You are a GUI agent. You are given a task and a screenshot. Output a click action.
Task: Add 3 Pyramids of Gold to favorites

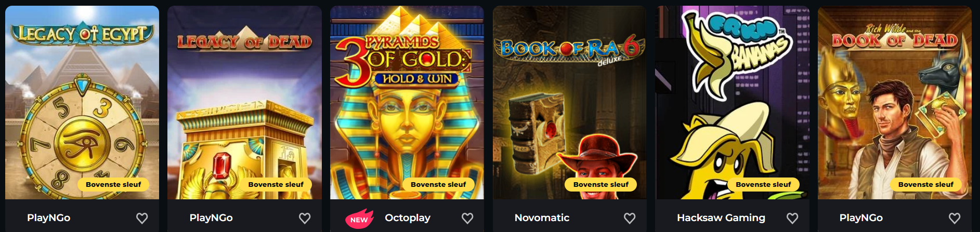[467, 219]
